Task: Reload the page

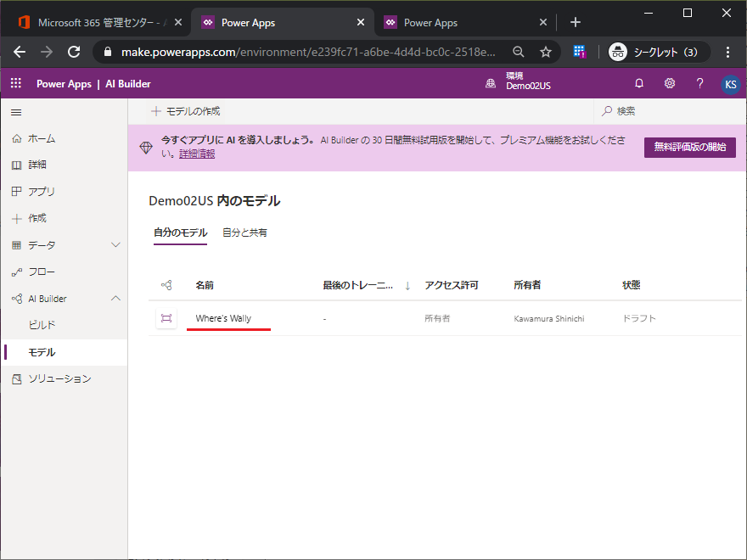Action: point(74,52)
